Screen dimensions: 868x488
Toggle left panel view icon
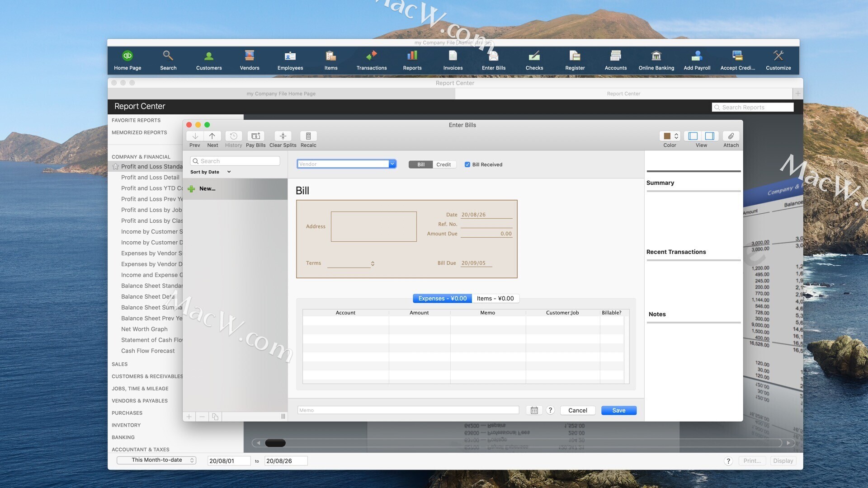click(x=693, y=136)
